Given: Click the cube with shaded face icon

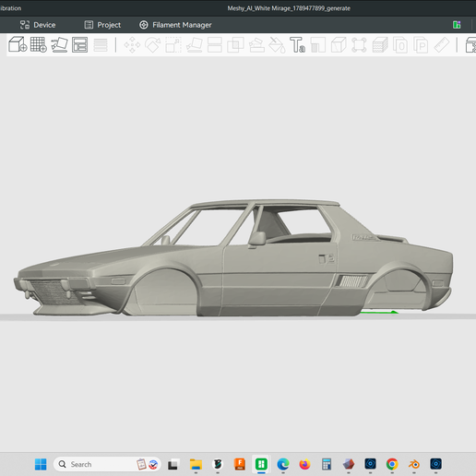Looking at the screenshot, I should (339, 45).
